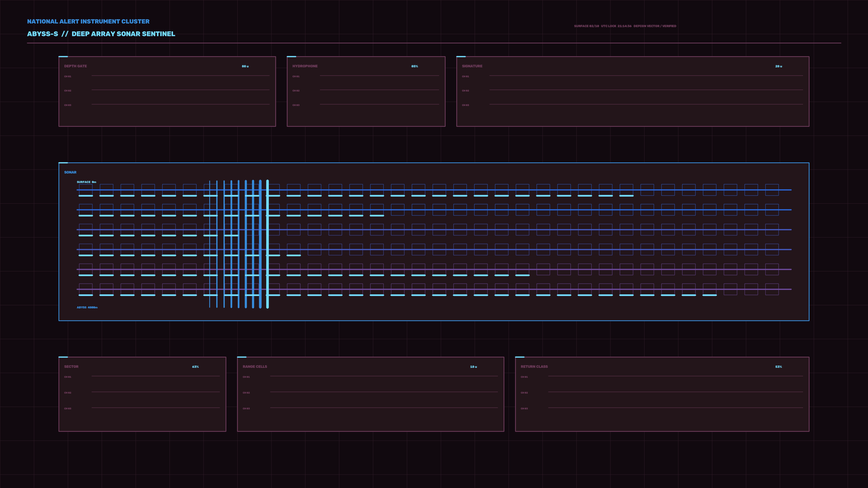Viewport: 868px width, 488px height.
Task: Click the National Alert Instrument Cluster heading
Action: [x=88, y=21]
